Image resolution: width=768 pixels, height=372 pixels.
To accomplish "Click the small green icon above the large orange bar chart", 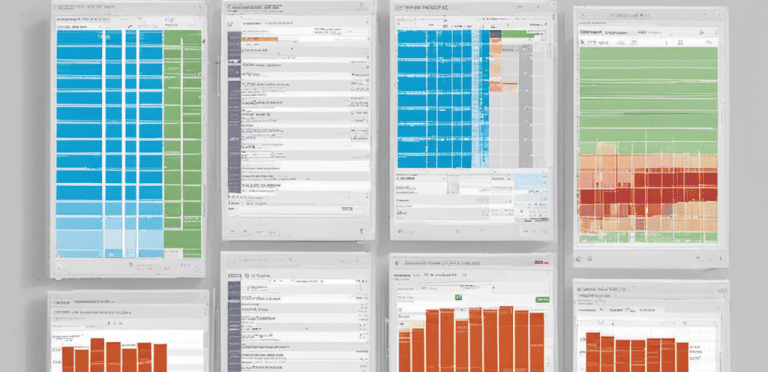I will [458, 297].
